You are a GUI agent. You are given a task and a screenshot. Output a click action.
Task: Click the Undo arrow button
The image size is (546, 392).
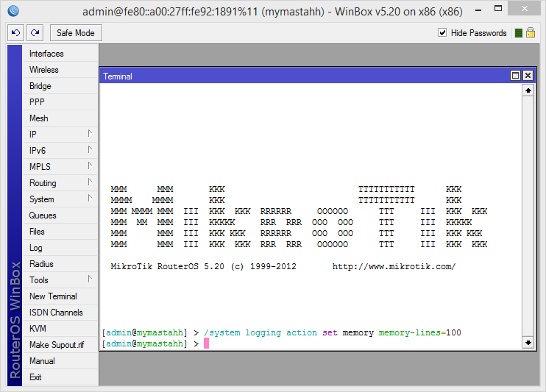(x=15, y=32)
